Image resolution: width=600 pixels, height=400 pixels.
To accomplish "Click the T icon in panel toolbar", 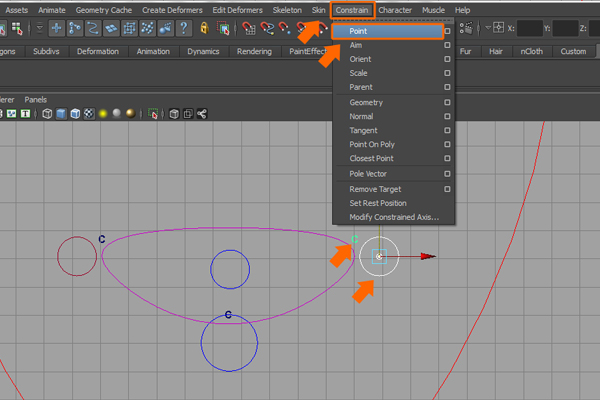I will 25,114.
